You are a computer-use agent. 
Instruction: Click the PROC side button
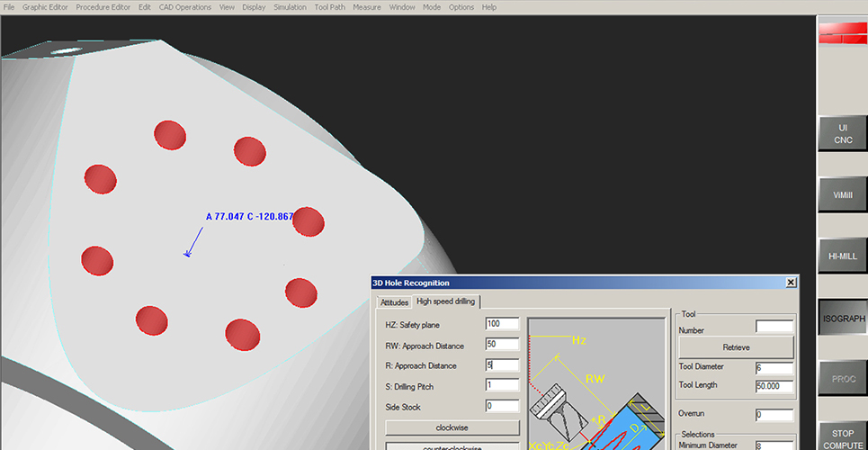[843, 379]
